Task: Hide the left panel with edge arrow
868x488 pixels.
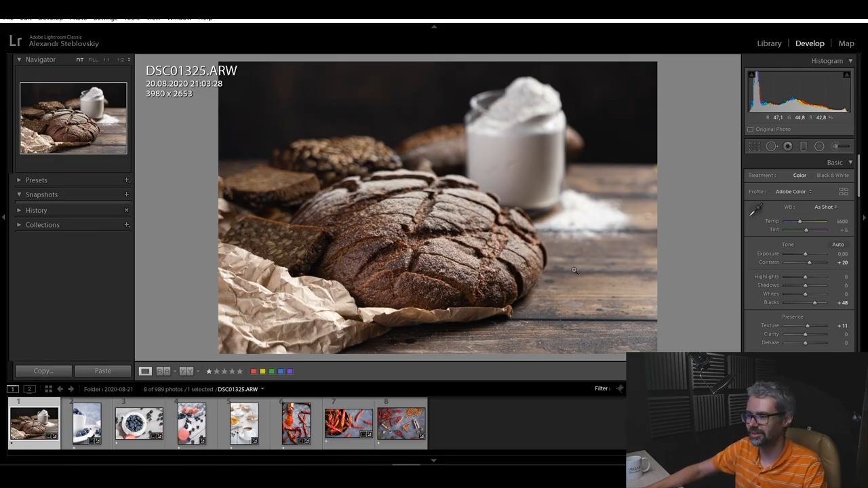Action: coord(3,218)
